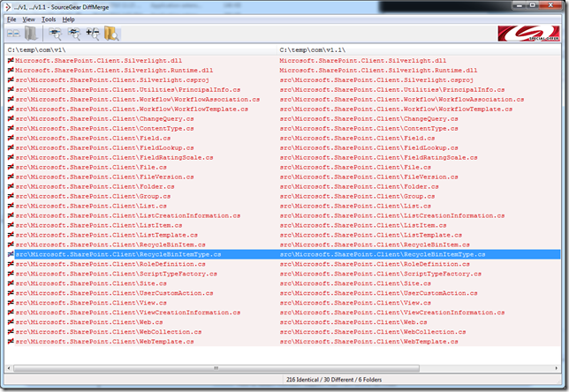Open the Tools menu
The image size is (569, 392).
click(x=49, y=19)
